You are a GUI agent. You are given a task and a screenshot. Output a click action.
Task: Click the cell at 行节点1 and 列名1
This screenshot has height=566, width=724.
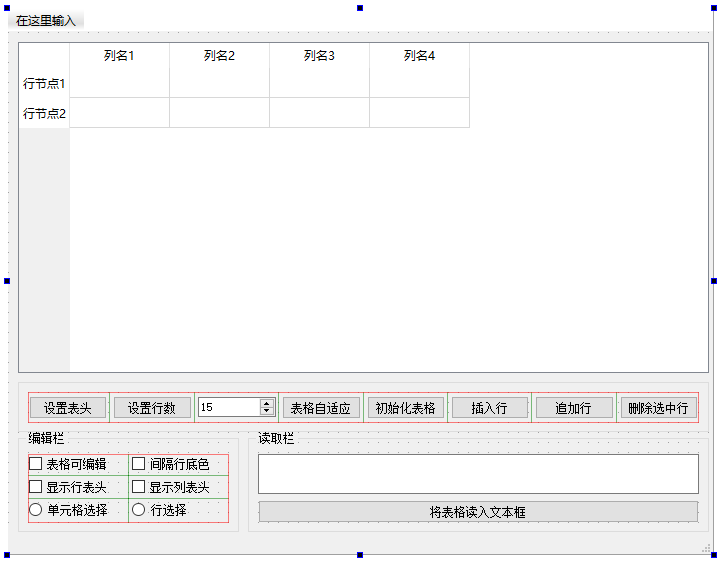(x=119, y=83)
